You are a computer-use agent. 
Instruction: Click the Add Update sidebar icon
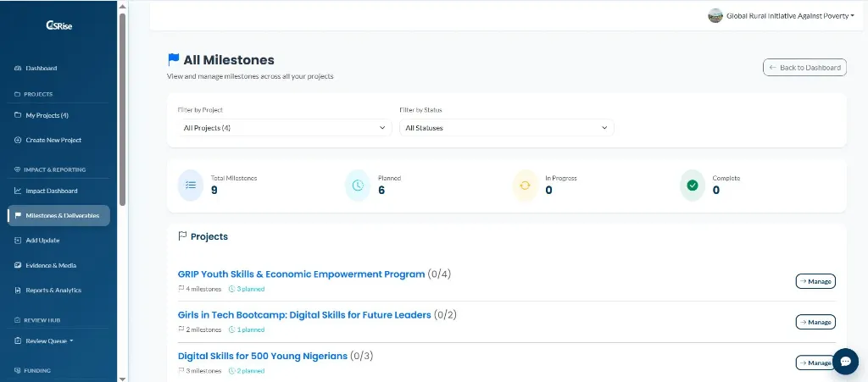tap(17, 241)
